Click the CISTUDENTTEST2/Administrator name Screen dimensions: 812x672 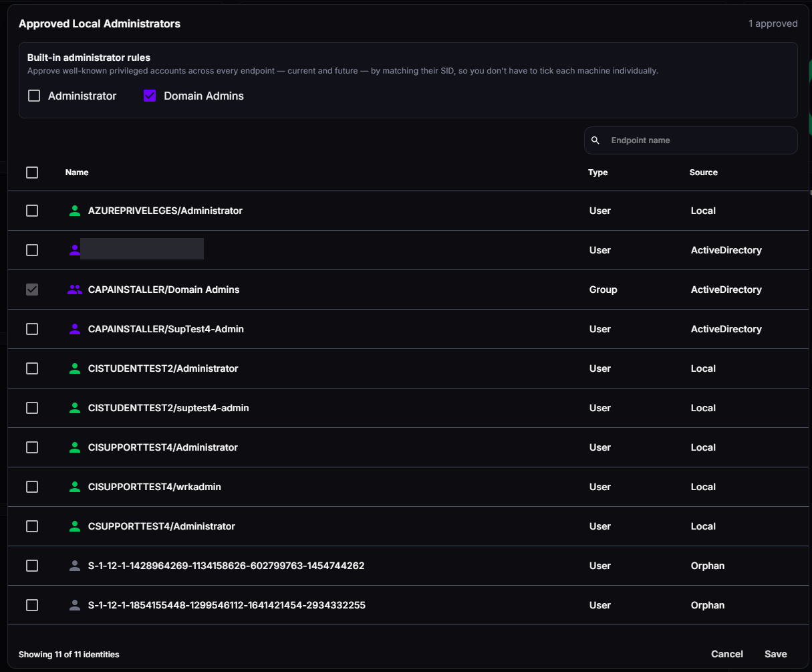(x=163, y=368)
